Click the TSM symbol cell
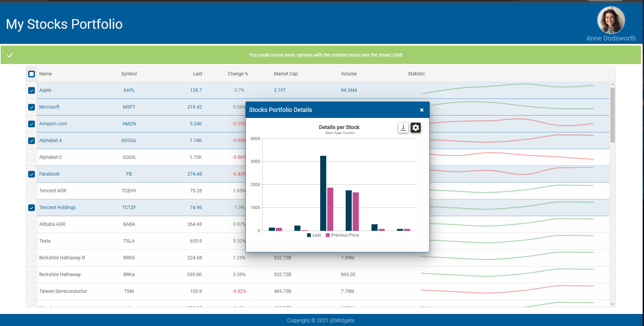The height and width of the screenshot is (326, 644). pos(129,291)
